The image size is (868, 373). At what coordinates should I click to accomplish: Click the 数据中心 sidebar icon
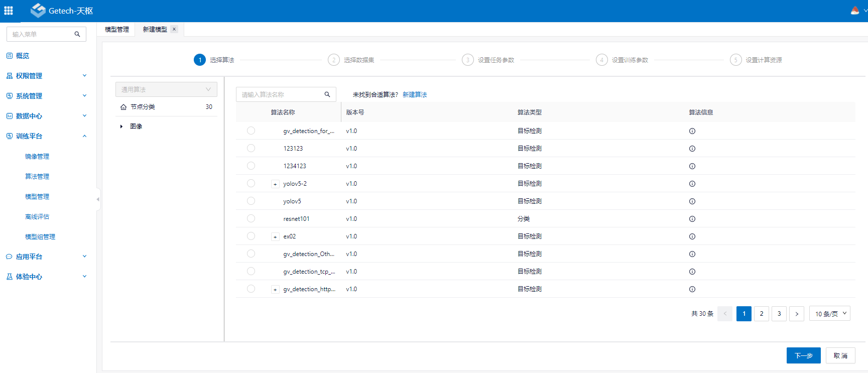pos(9,116)
